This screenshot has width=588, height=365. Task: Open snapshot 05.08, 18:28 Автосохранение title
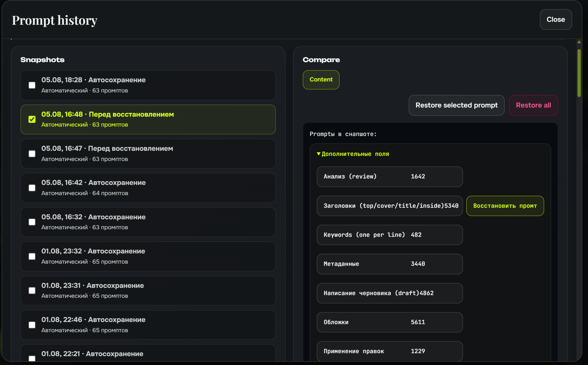pyautogui.click(x=93, y=80)
